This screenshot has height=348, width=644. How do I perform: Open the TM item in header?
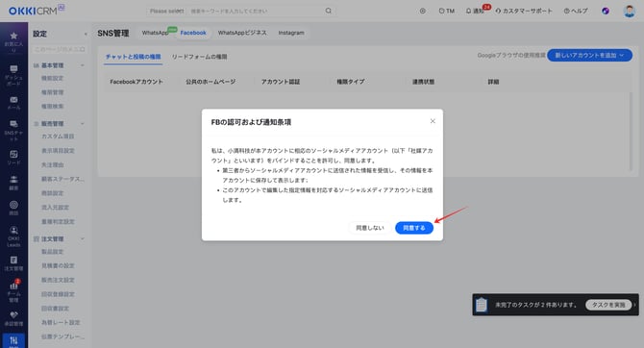click(x=446, y=12)
